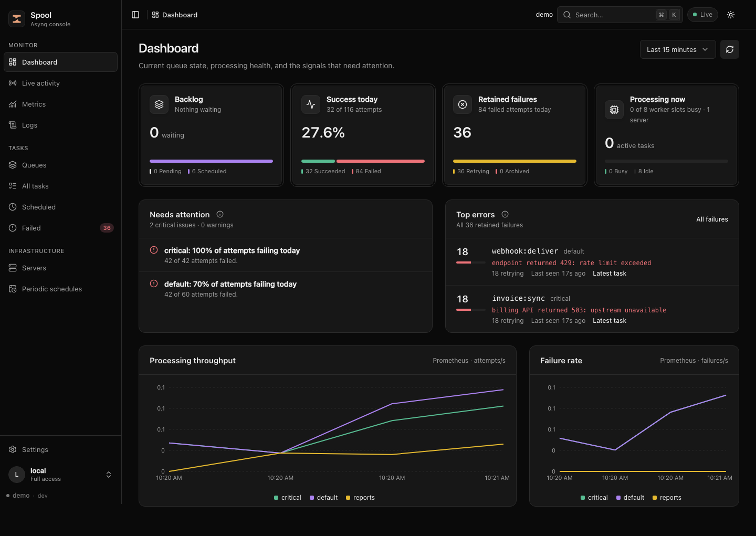Click the Servers icon in sidebar

(13, 268)
